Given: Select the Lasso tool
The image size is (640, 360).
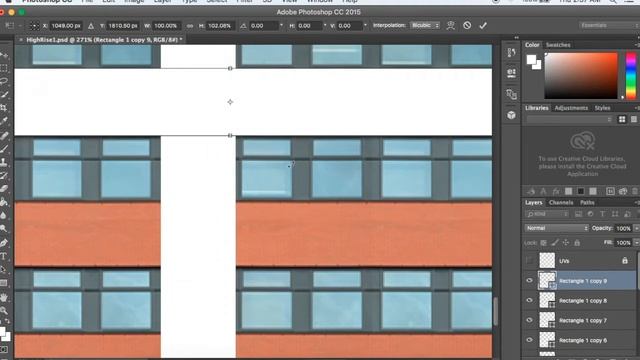Looking at the screenshot, I should click(x=4, y=81).
